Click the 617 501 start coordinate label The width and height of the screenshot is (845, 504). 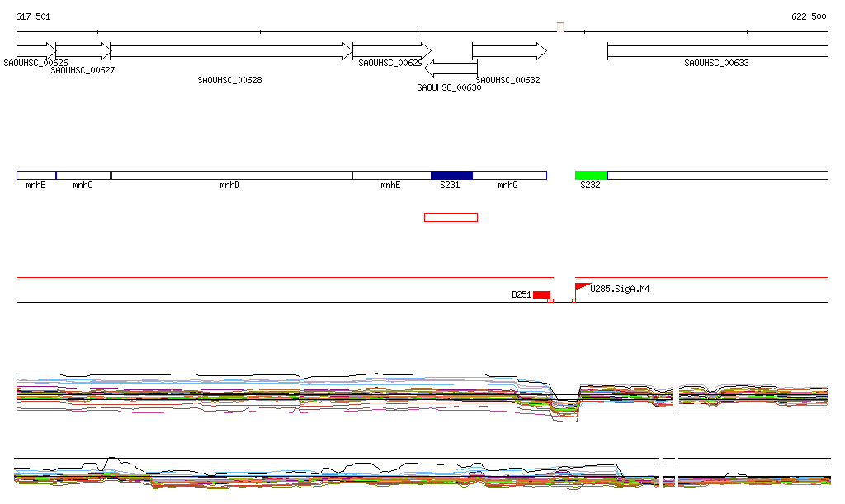click(33, 16)
